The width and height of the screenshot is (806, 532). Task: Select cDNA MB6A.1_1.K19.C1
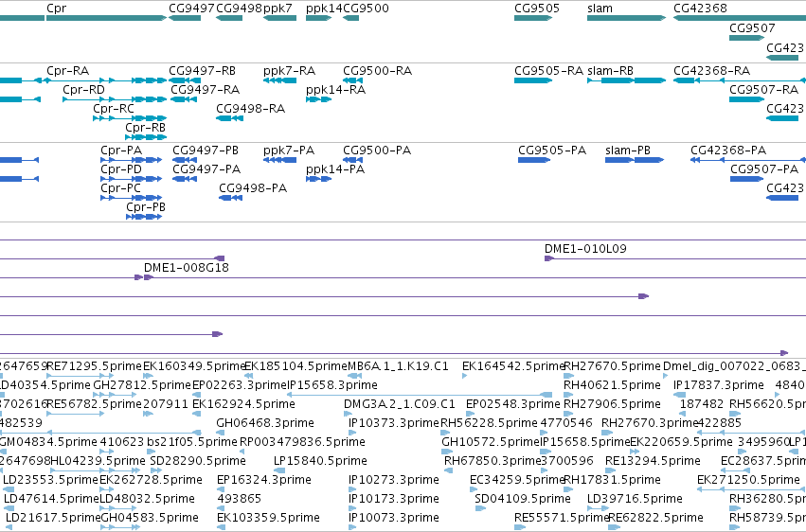coord(354,376)
